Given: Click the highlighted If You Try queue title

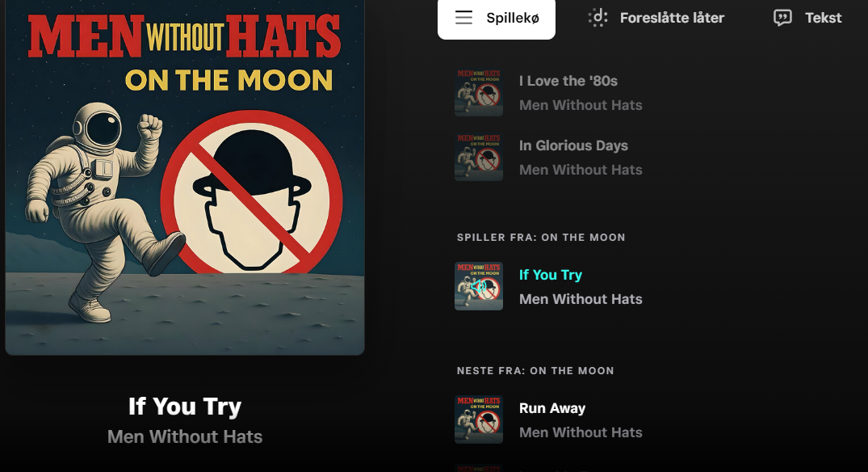Looking at the screenshot, I should [x=550, y=275].
